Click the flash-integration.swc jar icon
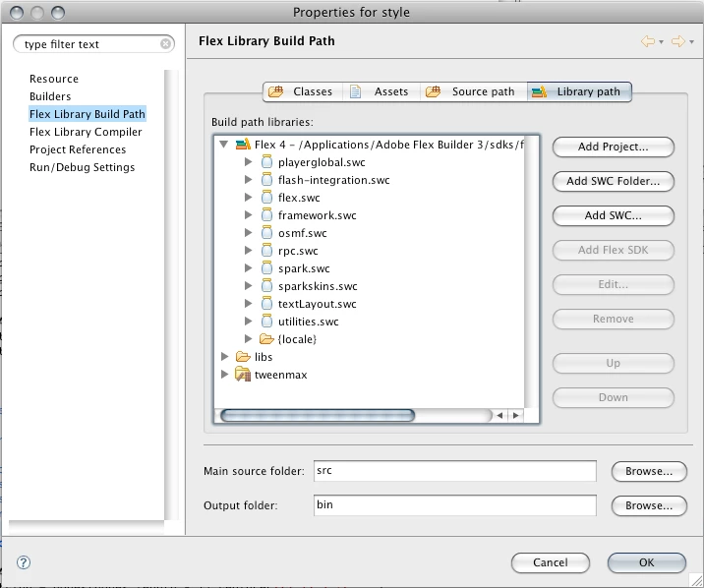The image size is (704, 588). click(x=266, y=180)
